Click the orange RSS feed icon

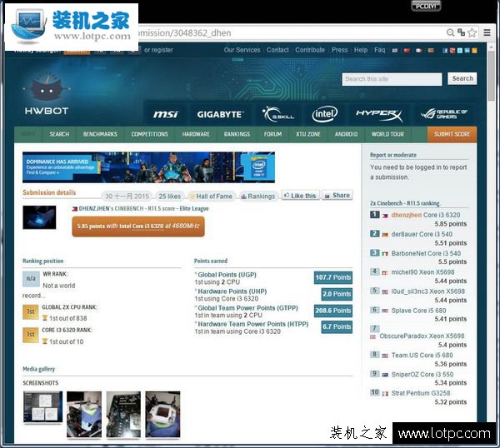474,50
